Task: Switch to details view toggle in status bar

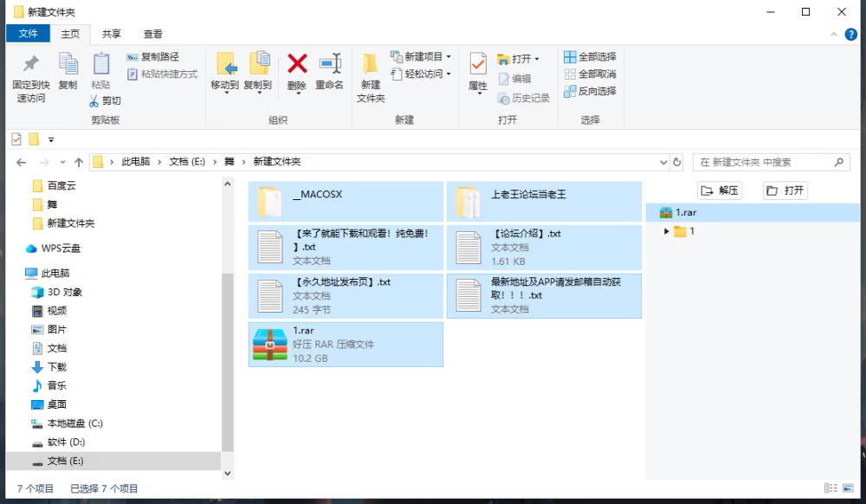Action: pyautogui.click(x=830, y=488)
